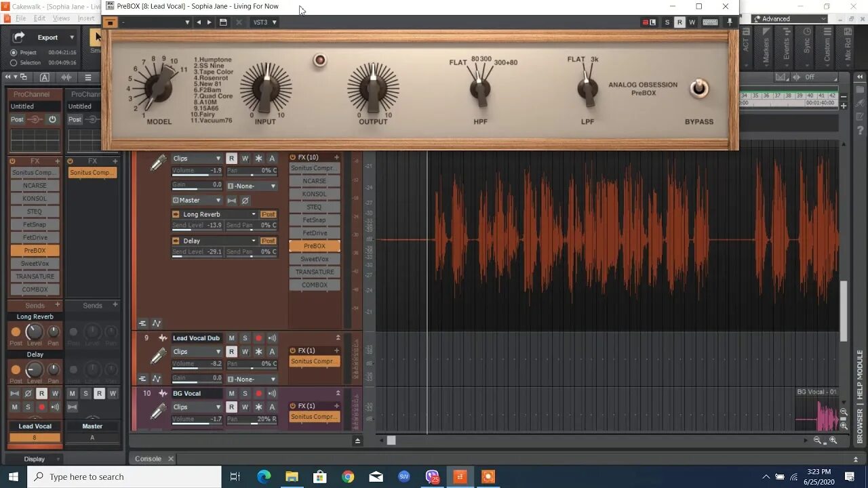Save the PreBOX preset with disk icon

point(223,22)
